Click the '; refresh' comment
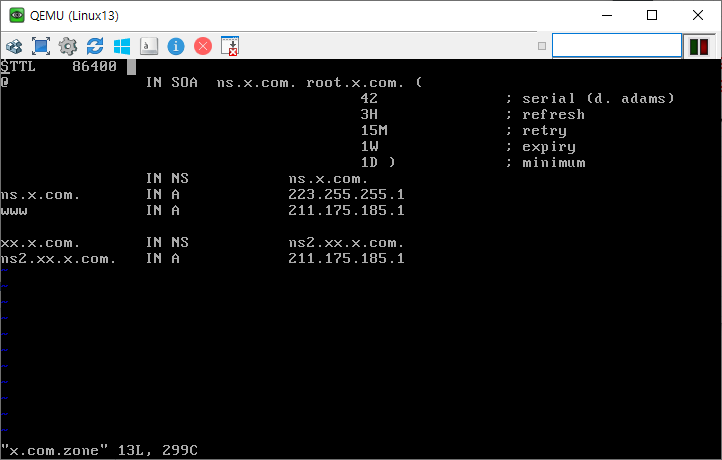Screen dimensions: 722x460 pos(545,114)
